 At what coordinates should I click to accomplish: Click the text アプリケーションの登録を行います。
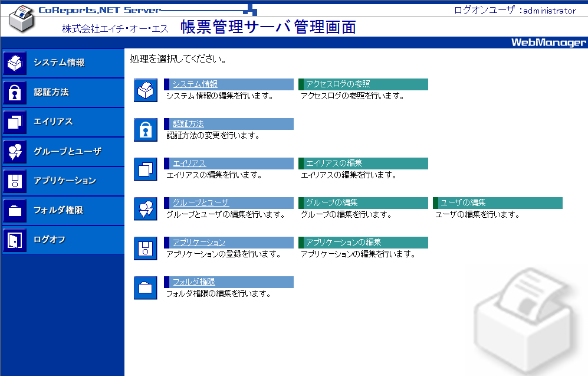224,254
